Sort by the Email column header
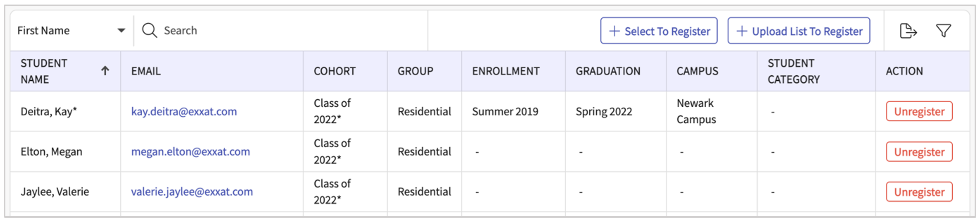The image size is (980, 221). [146, 71]
